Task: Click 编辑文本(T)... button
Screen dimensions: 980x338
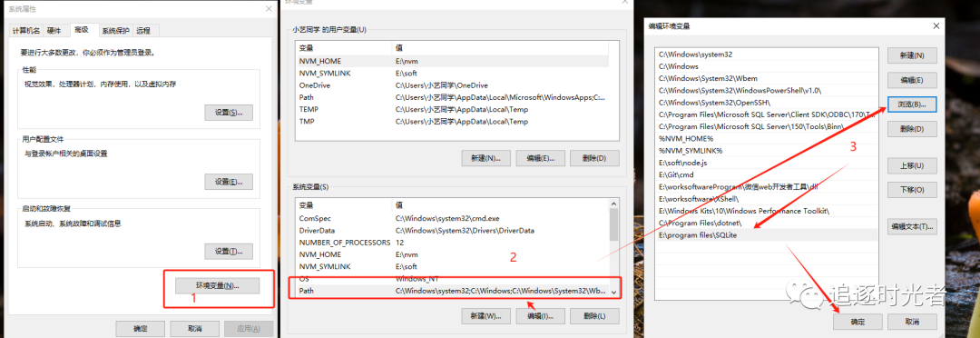Action: 912,226
